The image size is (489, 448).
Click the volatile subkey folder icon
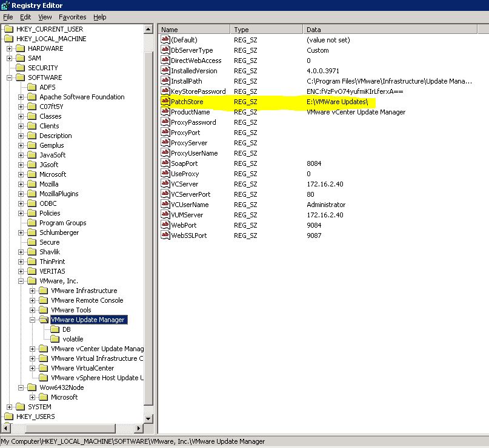(x=55, y=339)
